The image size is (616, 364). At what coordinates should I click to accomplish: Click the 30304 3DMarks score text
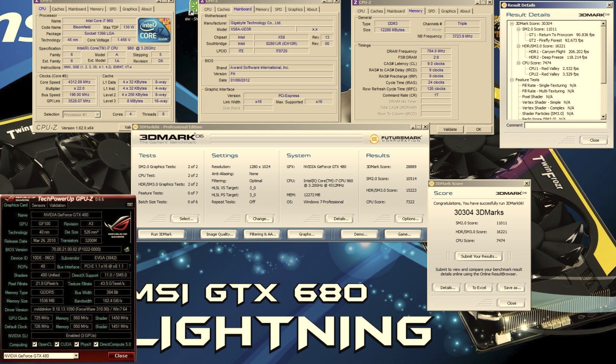[479, 213]
